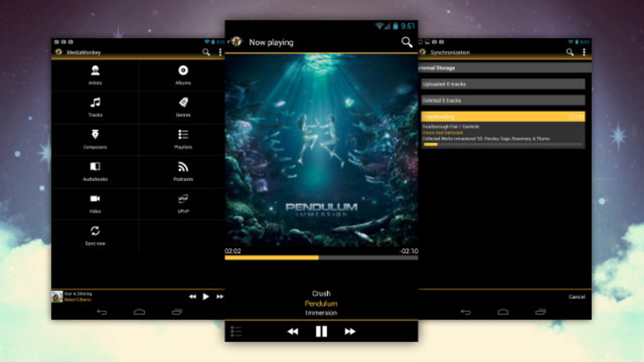The width and height of the screenshot is (644, 362).
Task: Pause playback in Now playing screen
Action: pos(321,331)
